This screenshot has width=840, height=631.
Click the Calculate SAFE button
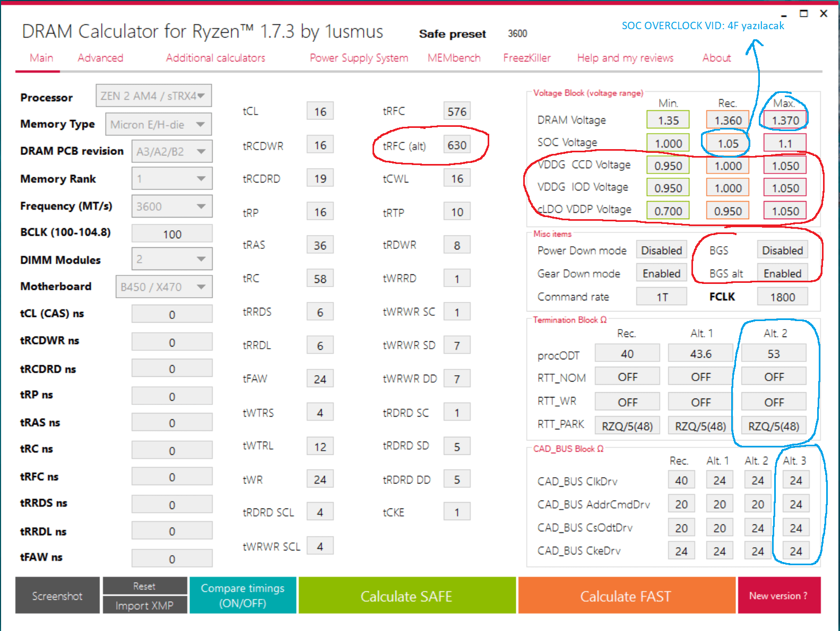[407, 595]
